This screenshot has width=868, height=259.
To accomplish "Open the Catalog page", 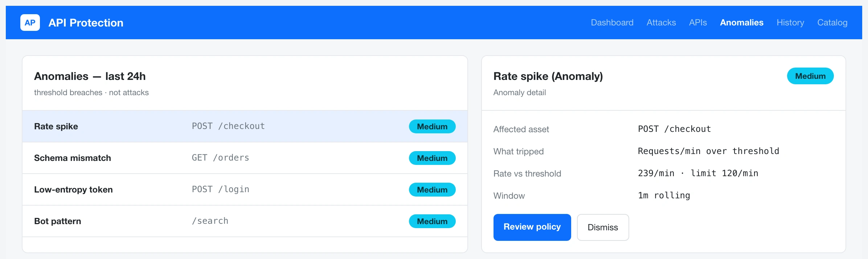I will point(832,23).
